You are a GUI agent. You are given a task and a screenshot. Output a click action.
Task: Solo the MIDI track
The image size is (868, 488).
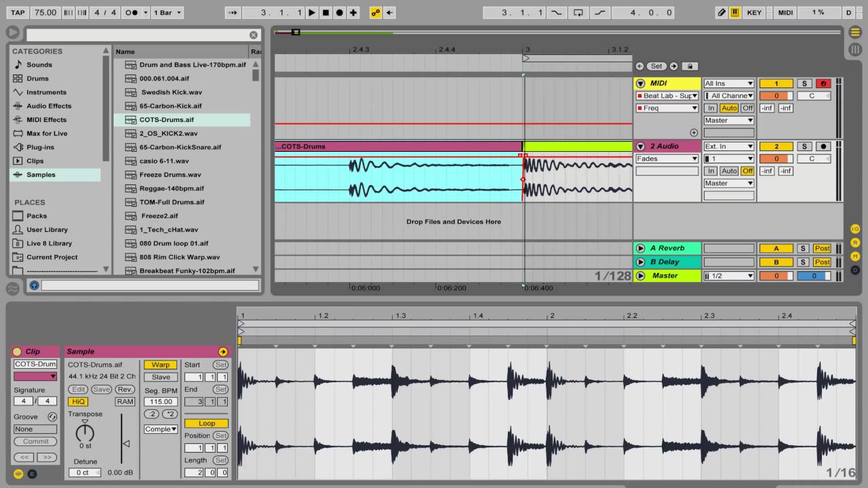tap(804, 83)
